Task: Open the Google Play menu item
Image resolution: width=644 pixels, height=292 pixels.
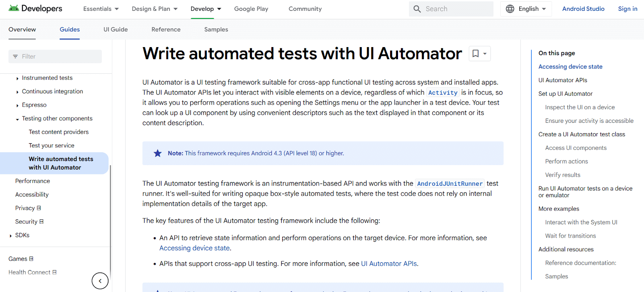Action: [x=251, y=9]
